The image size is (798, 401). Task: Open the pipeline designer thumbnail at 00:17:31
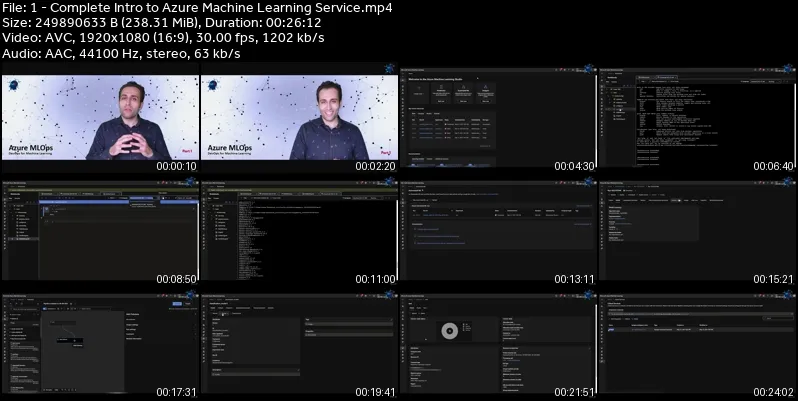[x=100, y=344]
